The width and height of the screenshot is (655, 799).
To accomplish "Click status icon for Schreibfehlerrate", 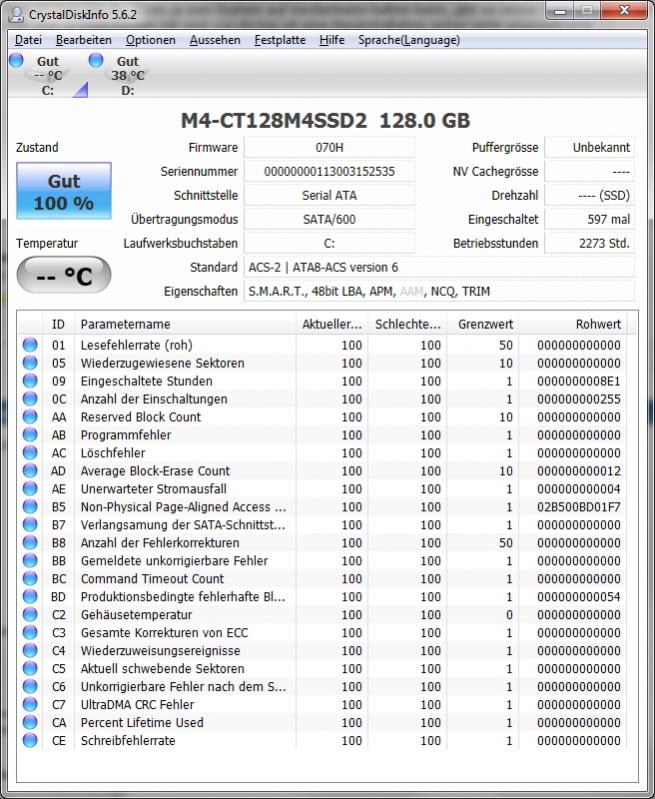I will [x=30, y=740].
